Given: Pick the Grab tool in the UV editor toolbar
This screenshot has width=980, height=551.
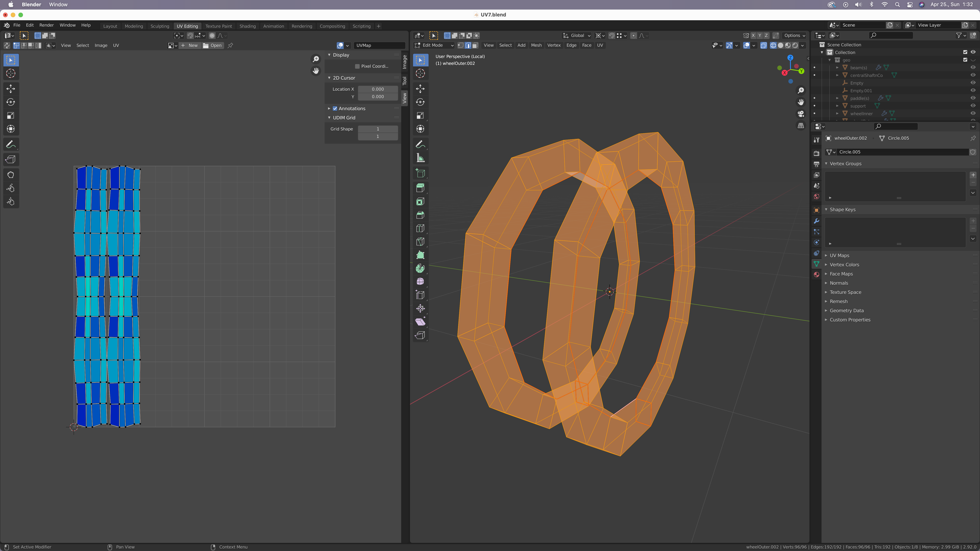Looking at the screenshot, I should tap(11, 175).
